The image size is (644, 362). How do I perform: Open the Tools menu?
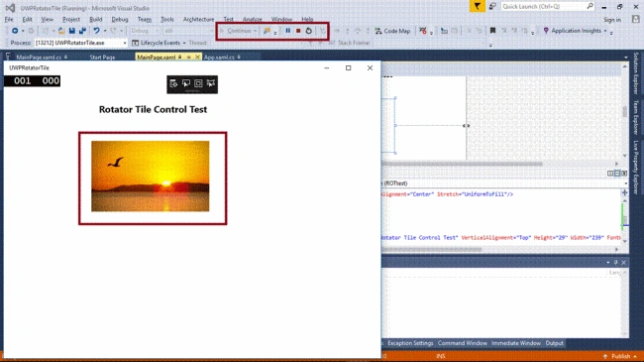[166, 19]
